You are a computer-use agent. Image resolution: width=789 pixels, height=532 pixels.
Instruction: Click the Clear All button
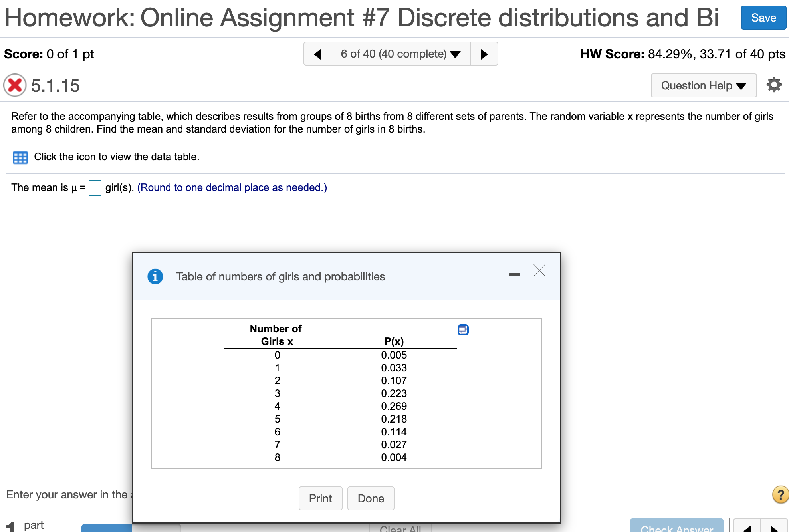click(400, 528)
